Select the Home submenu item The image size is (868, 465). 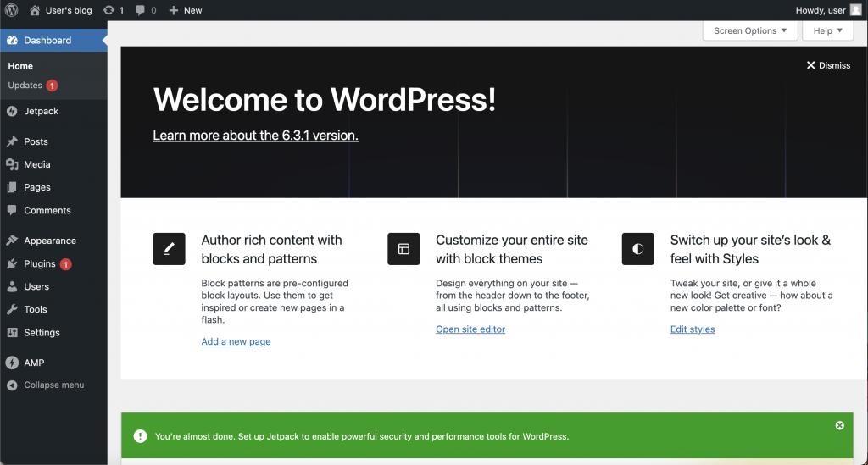coord(20,66)
